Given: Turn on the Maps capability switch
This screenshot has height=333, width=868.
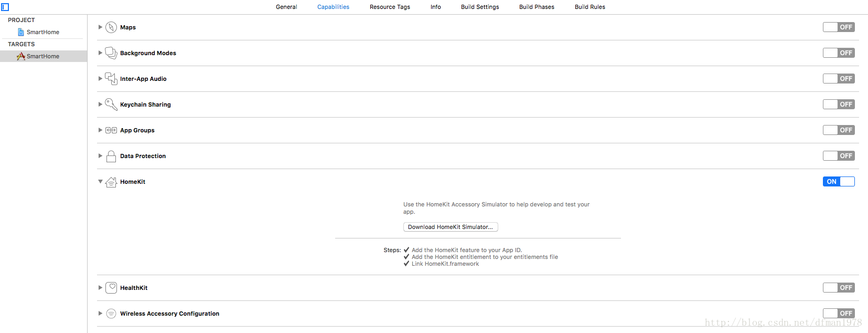Looking at the screenshot, I should (839, 27).
